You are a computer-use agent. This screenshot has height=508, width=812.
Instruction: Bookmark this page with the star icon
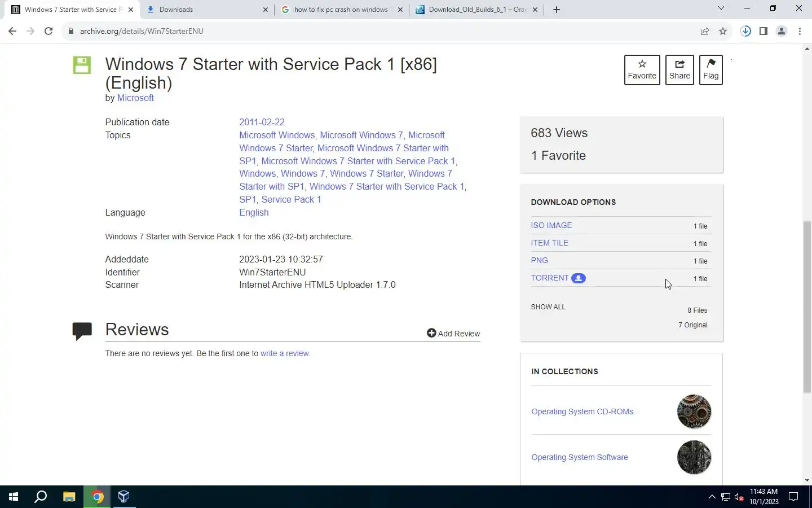click(723, 31)
